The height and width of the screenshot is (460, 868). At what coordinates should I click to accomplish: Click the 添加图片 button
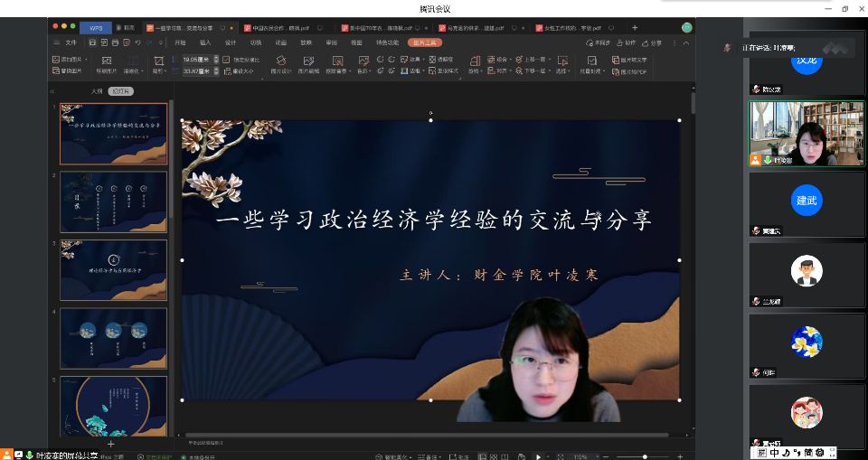70,60
